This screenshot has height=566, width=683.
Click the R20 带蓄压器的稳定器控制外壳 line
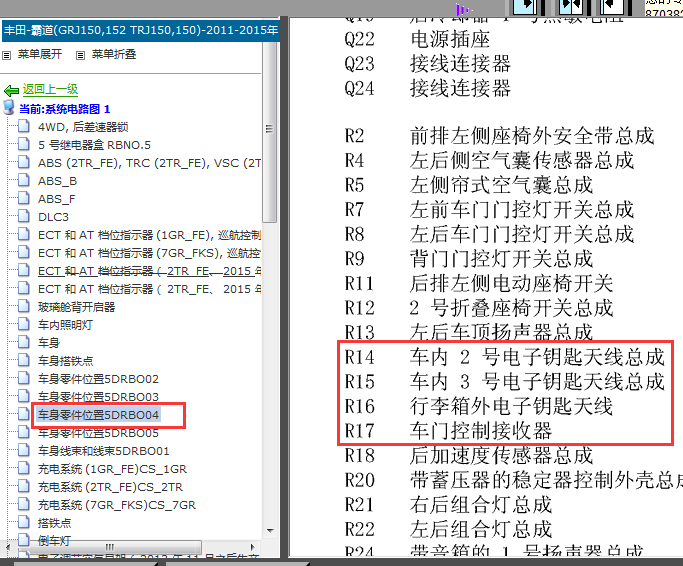(x=514, y=480)
